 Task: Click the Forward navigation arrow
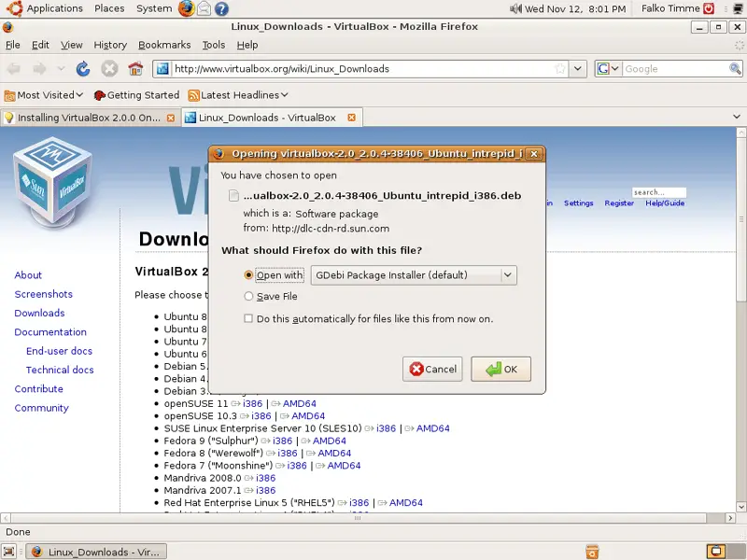click(39, 69)
